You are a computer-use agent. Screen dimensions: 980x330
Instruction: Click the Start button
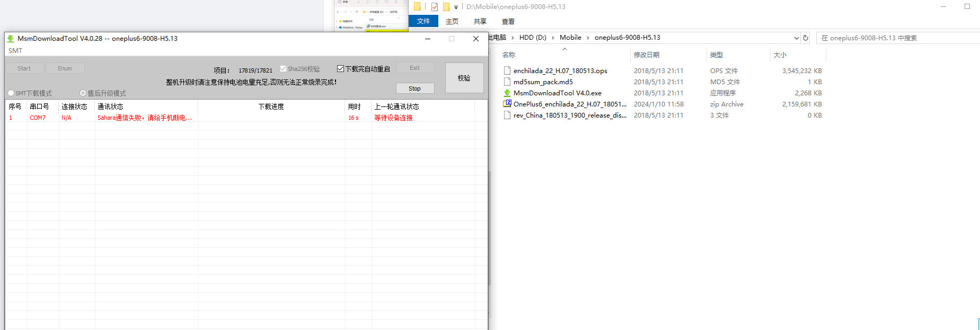pos(24,68)
